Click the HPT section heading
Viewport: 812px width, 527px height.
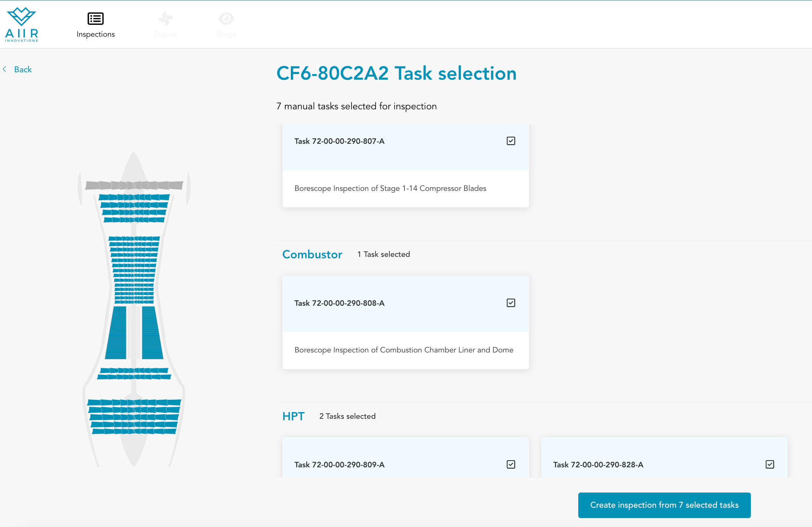click(x=293, y=416)
